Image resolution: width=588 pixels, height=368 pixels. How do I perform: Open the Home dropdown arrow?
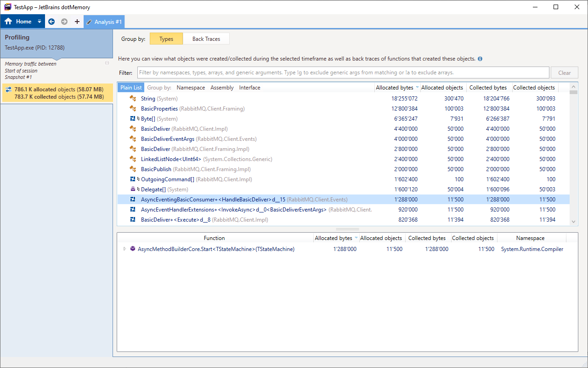(x=40, y=22)
